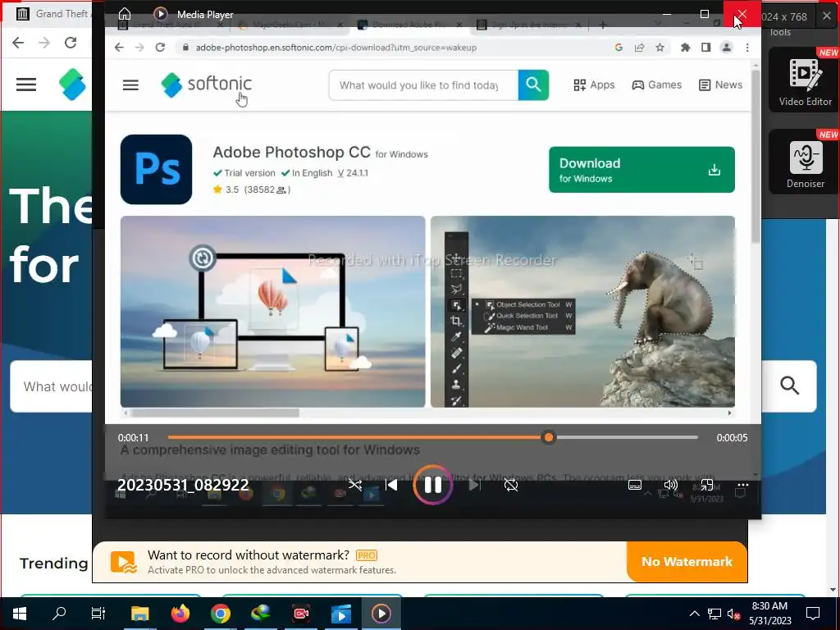Screen dimensions: 840x630
Task: Switch Media Player to mini player view
Action: (x=706, y=486)
